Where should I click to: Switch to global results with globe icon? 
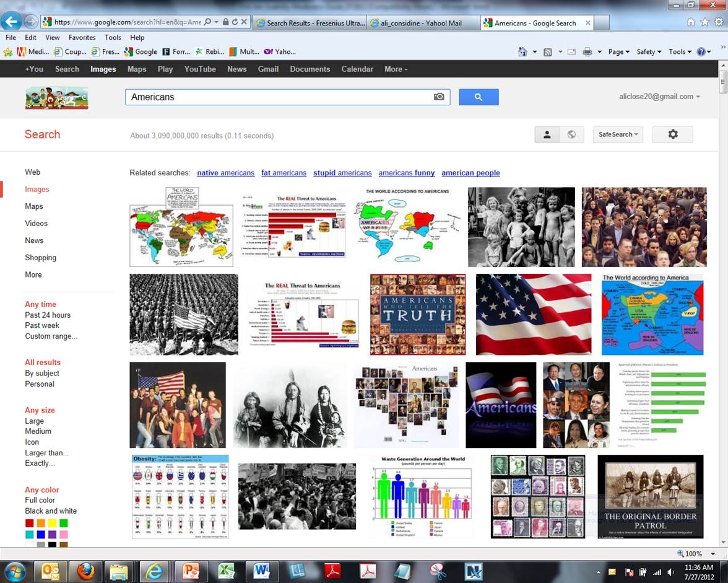[571, 134]
